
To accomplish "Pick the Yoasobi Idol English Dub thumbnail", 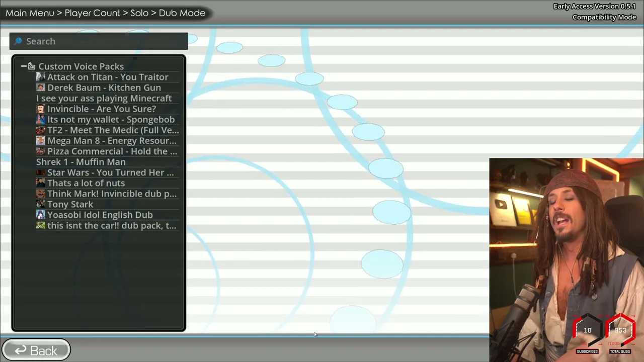I will point(41,215).
